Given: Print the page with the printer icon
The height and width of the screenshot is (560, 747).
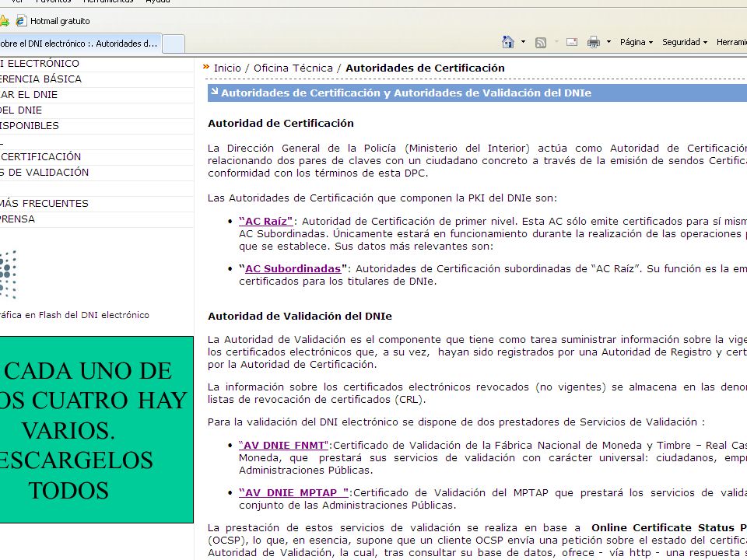Looking at the screenshot, I should (x=594, y=42).
